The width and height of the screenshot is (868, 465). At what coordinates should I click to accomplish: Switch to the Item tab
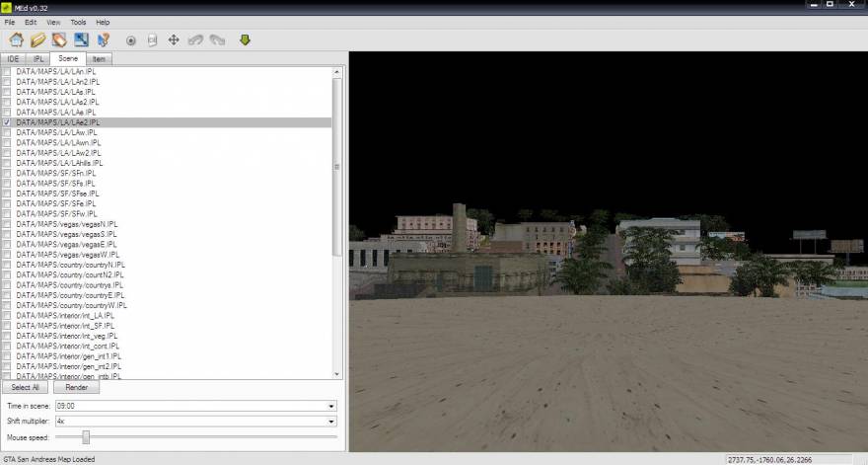(99, 59)
